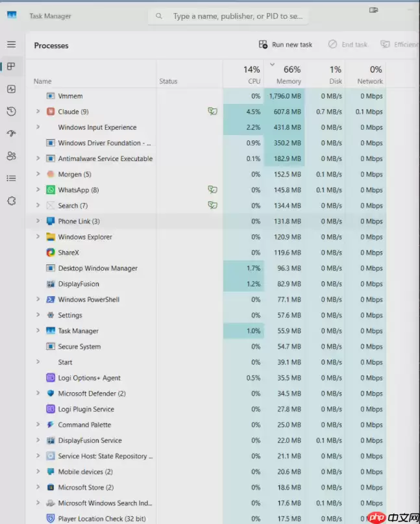The height and width of the screenshot is (524, 420).
Task: Open the Details page in sidebar
Action: pyautogui.click(x=12, y=178)
